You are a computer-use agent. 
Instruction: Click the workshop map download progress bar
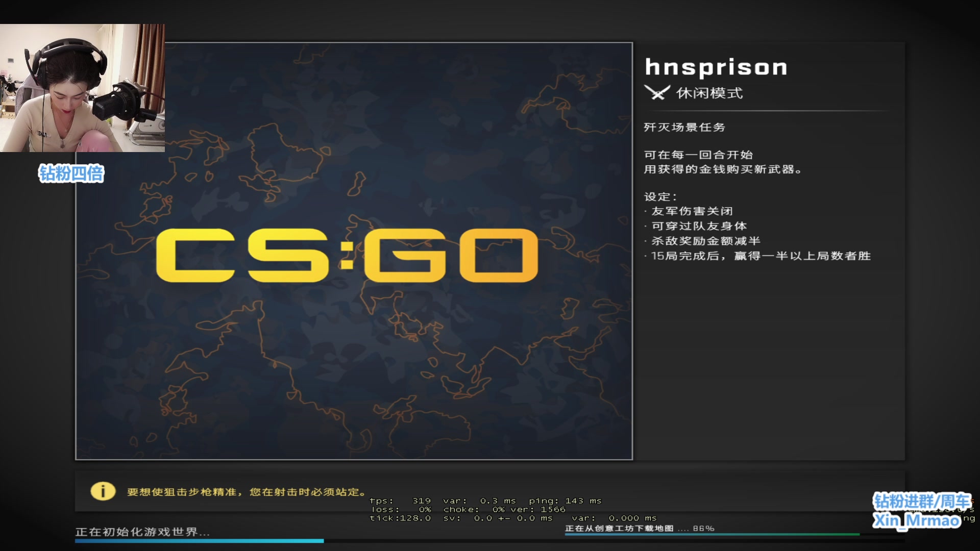tap(713, 534)
